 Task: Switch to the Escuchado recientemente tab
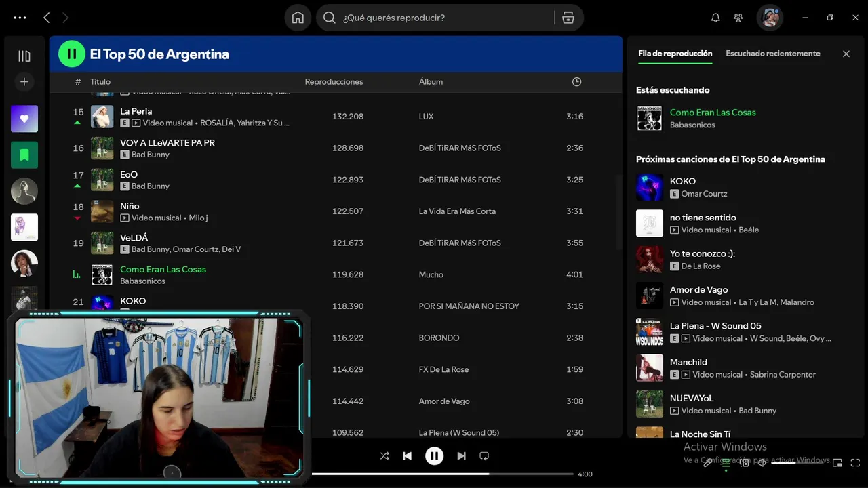pos(773,54)
